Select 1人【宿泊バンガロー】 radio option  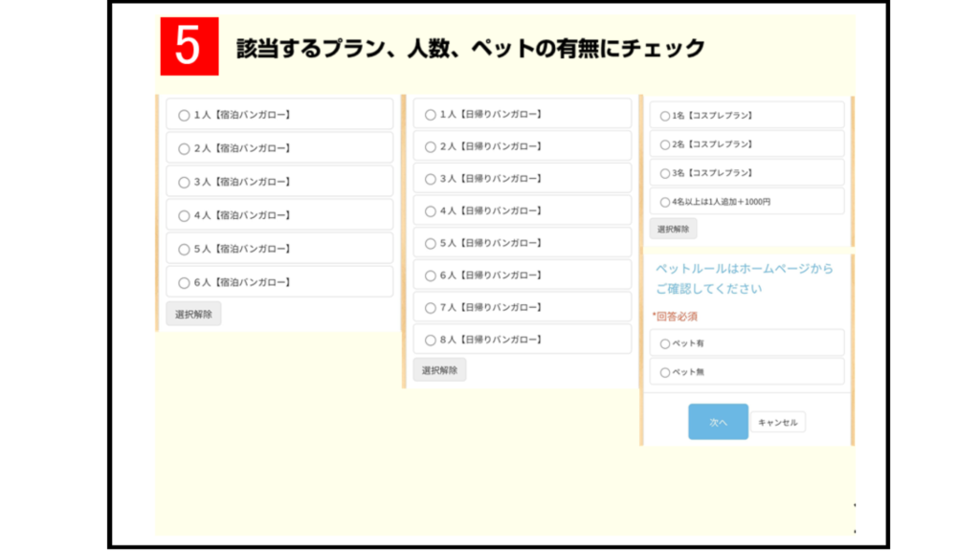point(184,115)
